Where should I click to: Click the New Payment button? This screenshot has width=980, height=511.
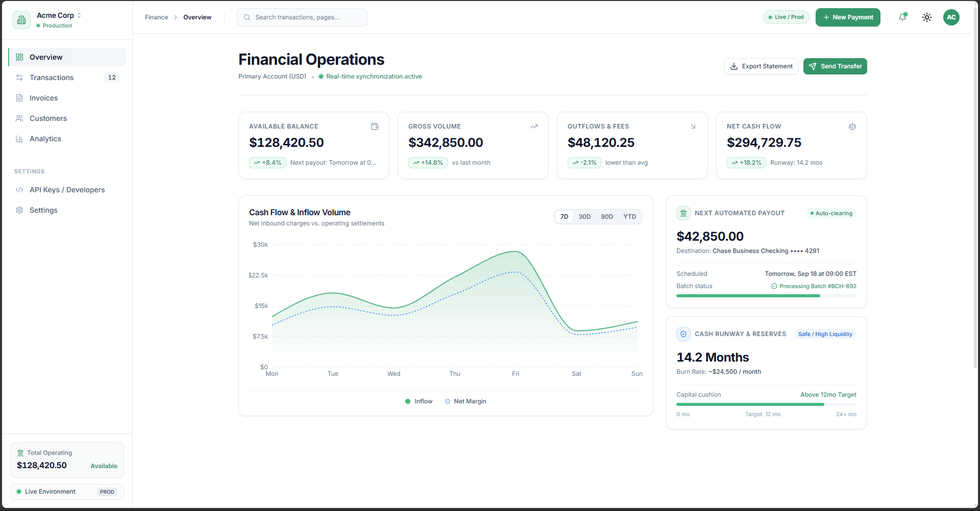(848, 17)
